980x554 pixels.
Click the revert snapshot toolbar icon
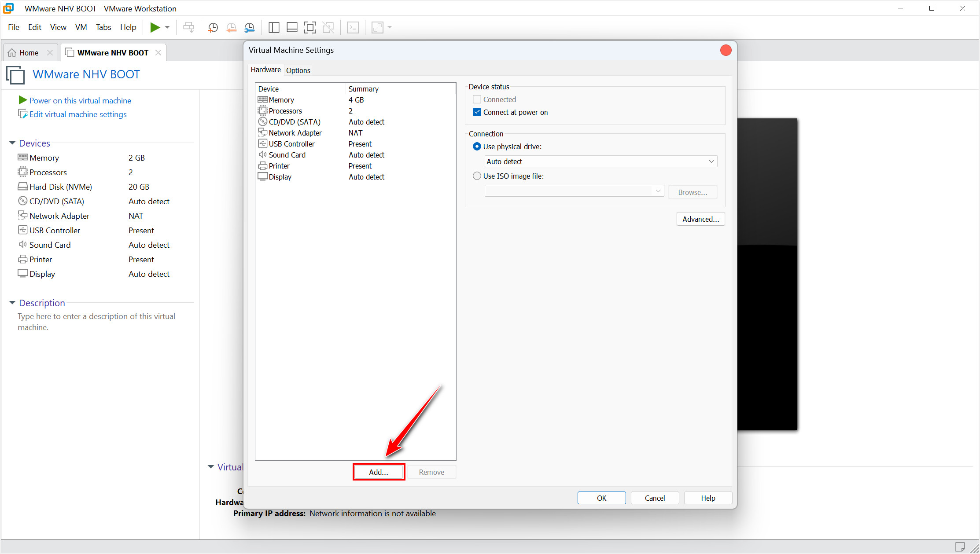click(x=231, y=28)
